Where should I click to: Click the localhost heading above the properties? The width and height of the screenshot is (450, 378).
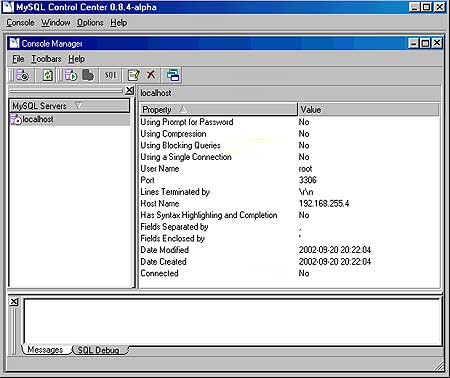156,93
